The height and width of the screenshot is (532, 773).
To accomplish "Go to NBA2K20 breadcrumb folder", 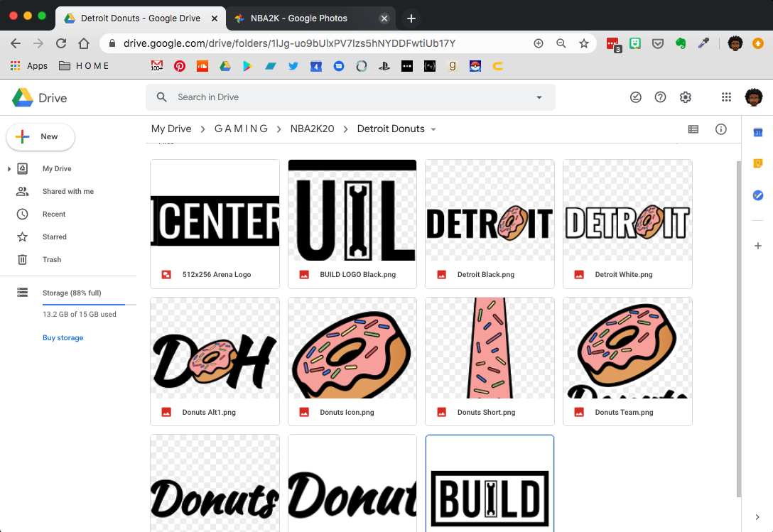I will [x=312, y=129].
